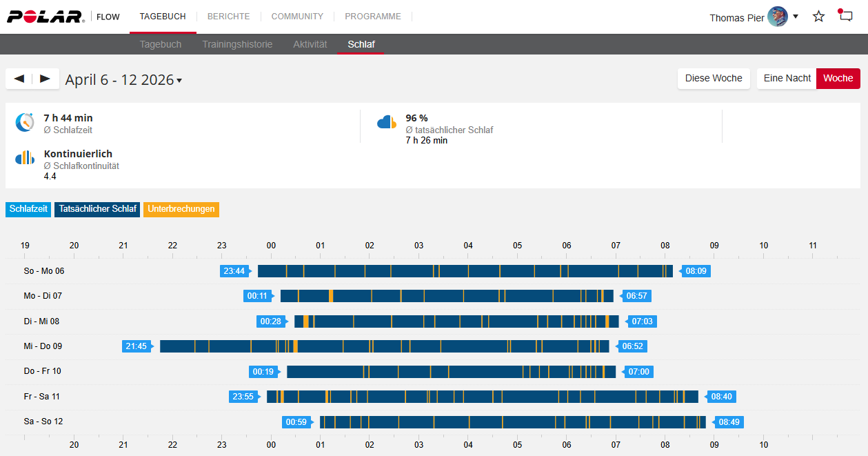Go to next week with right arrow
868x456 pixels.
pos(46,79)
